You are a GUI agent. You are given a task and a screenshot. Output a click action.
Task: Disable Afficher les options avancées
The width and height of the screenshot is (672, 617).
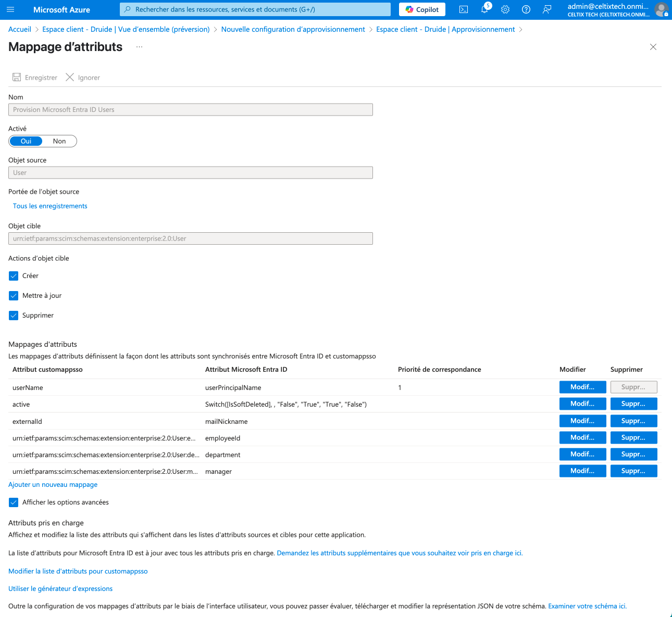[14, 502]
